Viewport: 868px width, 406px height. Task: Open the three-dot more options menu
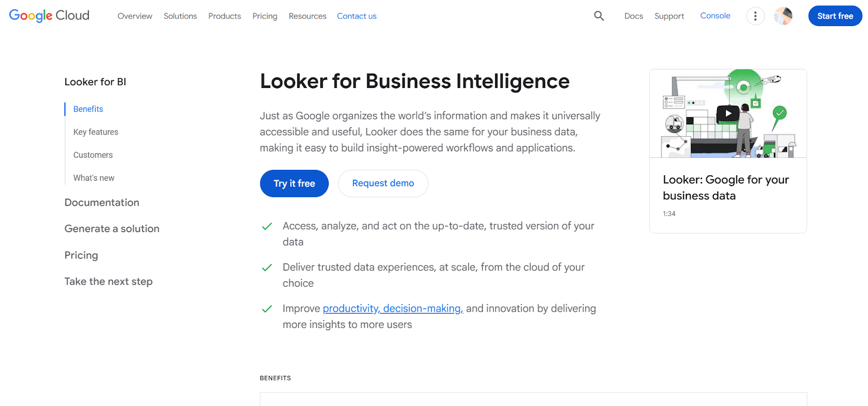(x=755, y=16)
